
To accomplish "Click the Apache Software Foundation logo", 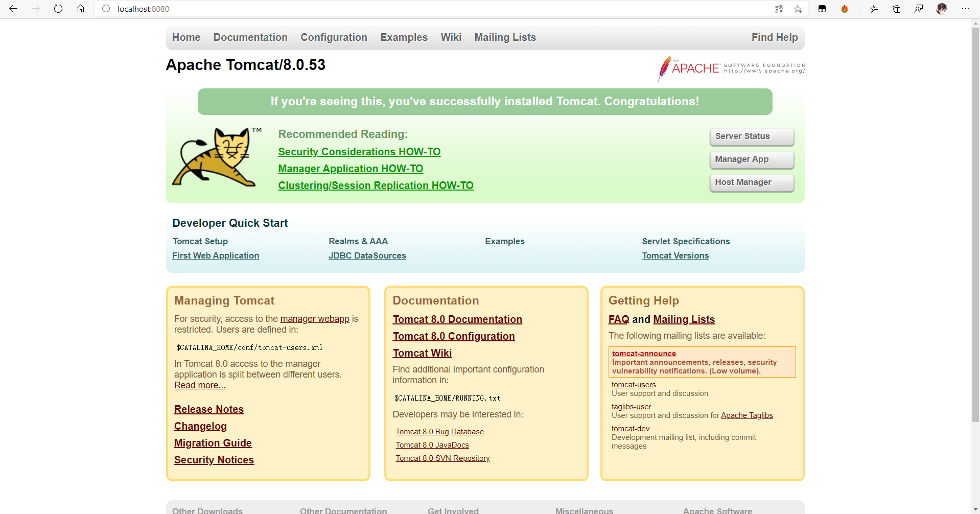I will [731, 68].
